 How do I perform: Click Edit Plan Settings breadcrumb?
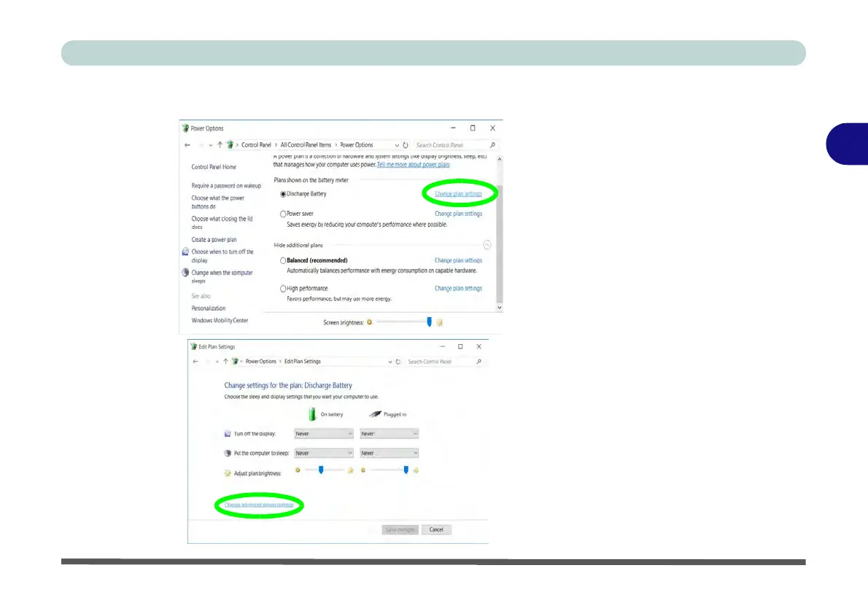point(303,362)
